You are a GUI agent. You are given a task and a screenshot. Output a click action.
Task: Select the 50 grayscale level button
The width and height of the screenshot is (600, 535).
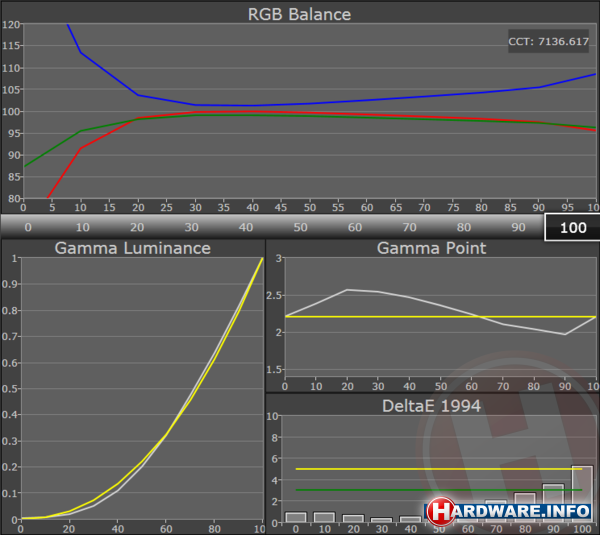[300, 227]
